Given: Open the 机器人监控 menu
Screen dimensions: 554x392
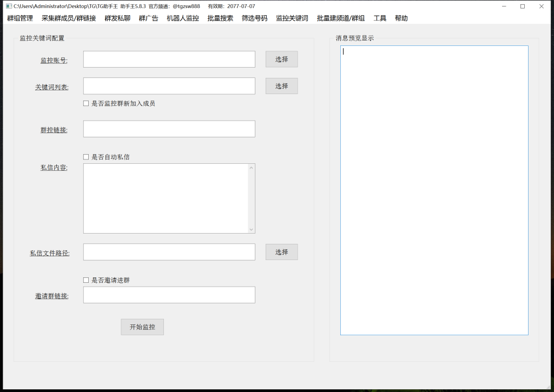Looking at the screenshot, I should point(183,18).
